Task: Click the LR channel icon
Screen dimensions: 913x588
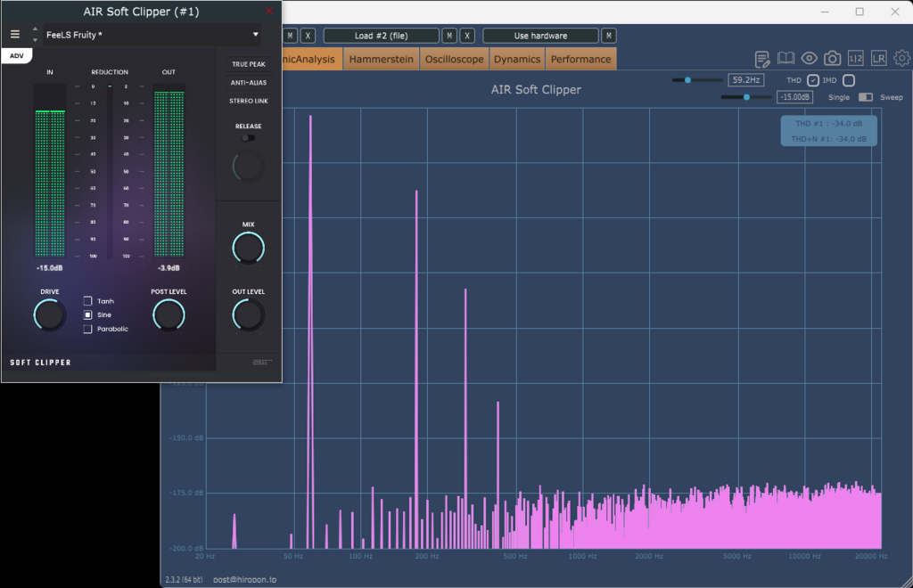Action: click(878, 58)
